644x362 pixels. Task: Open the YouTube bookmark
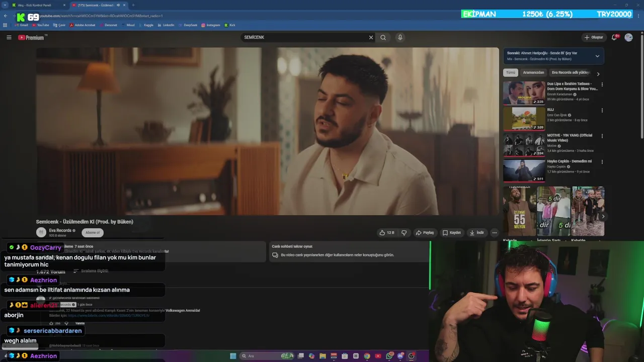tap(40, 25)
